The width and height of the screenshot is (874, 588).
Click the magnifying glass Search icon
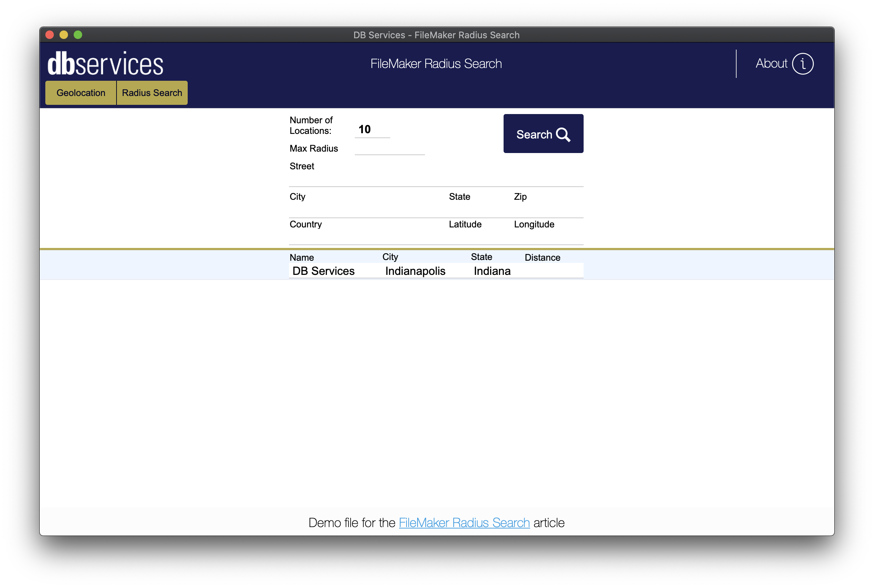(x=563, y=135)
